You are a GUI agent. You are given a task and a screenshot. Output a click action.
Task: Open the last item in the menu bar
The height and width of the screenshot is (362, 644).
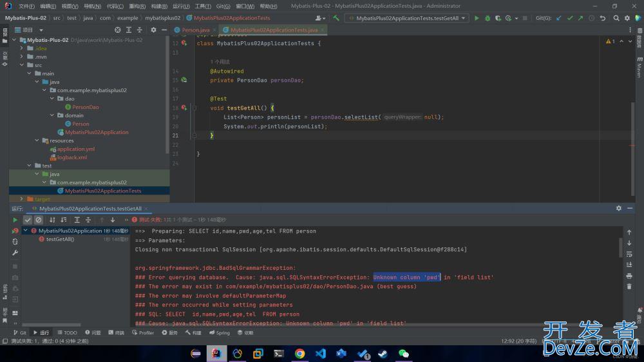click(x=268, y=6)
